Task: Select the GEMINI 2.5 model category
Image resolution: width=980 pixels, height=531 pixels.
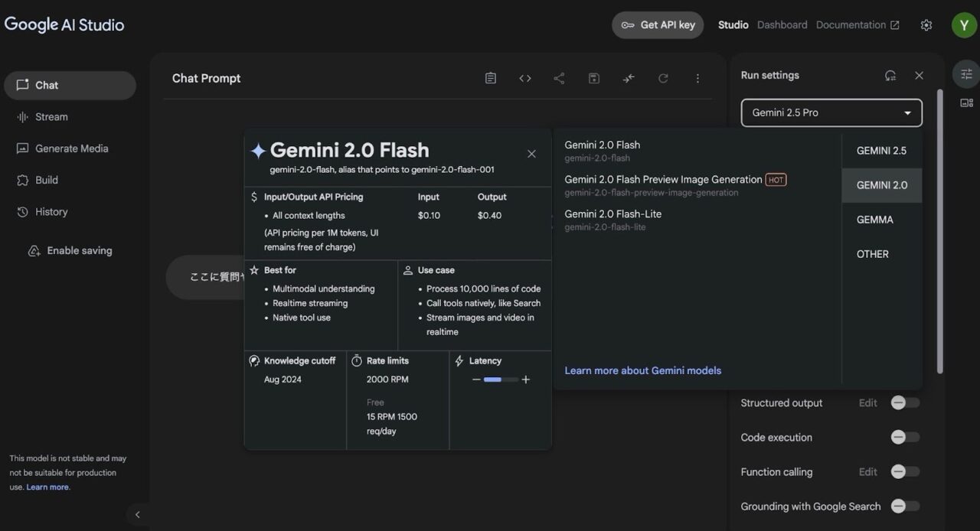Action: click(881, 151)
